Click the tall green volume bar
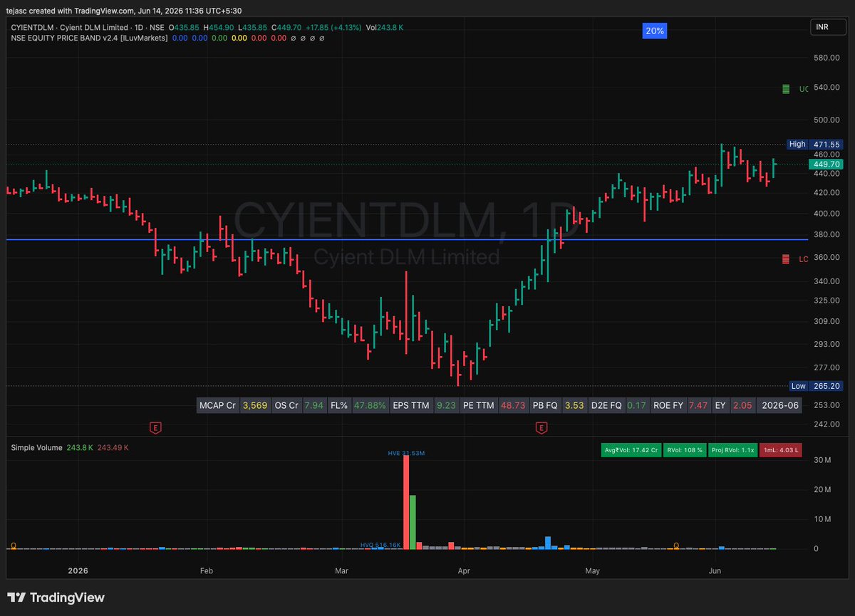 point(413,522)
